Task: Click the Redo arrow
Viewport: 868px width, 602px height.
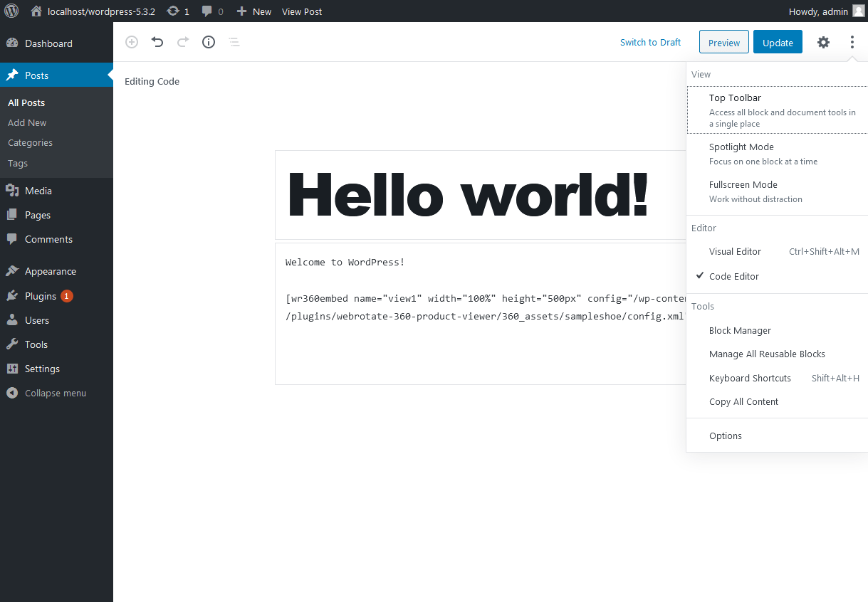Action: [x=182, y=42]
